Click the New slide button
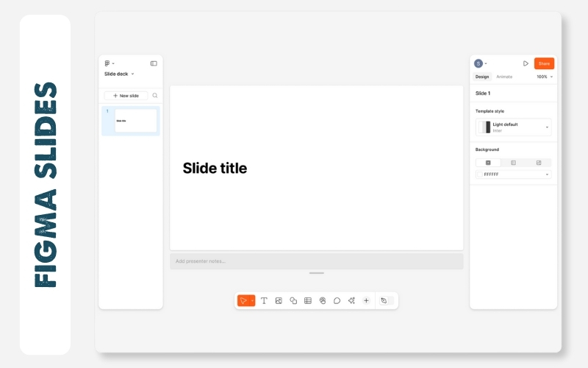The height and width of the screenshot is (368, 588). coord(126,96)
